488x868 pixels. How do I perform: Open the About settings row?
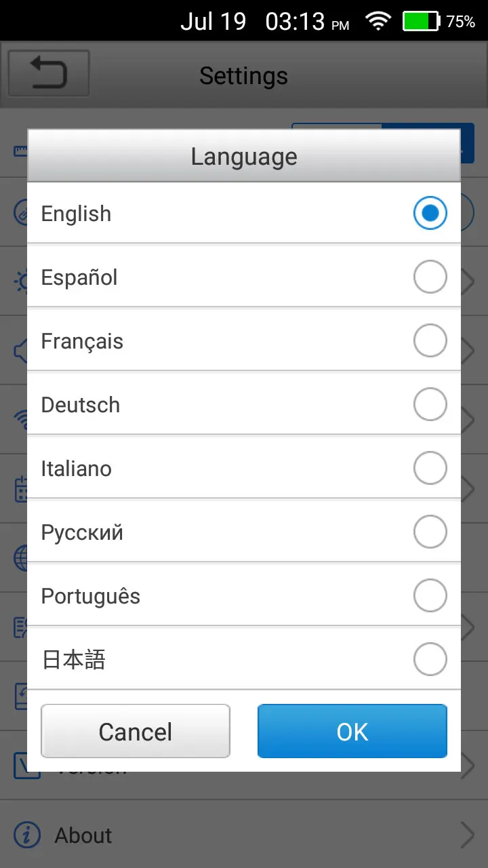coord(244,835)
